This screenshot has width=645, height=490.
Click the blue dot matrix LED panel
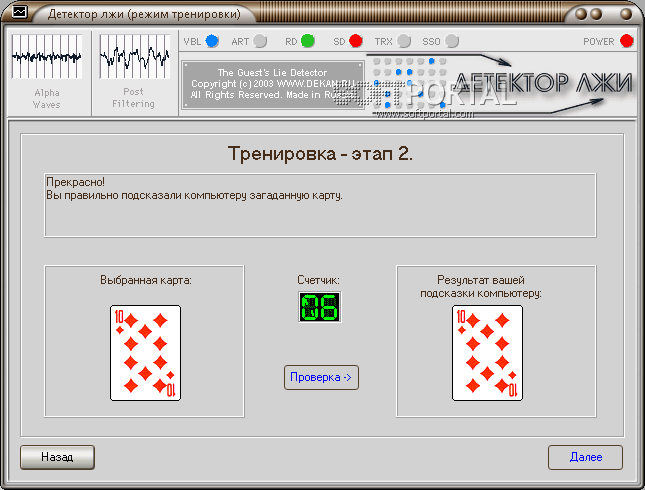409,84
